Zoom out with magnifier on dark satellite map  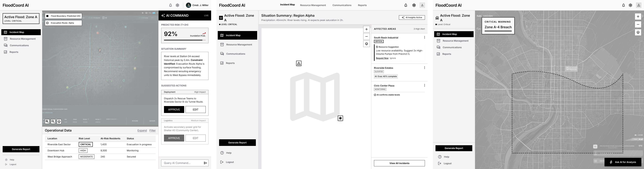(53, 121)
